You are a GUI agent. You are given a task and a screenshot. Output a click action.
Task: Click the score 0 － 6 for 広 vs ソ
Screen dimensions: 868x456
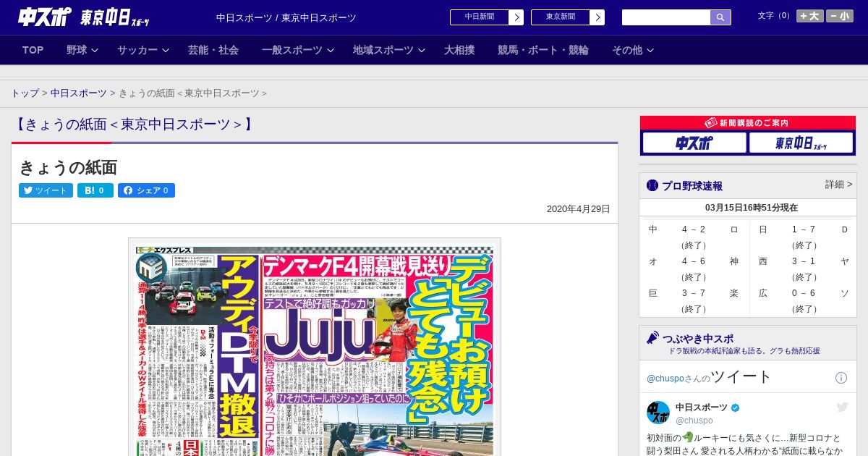tap(804, 293)
